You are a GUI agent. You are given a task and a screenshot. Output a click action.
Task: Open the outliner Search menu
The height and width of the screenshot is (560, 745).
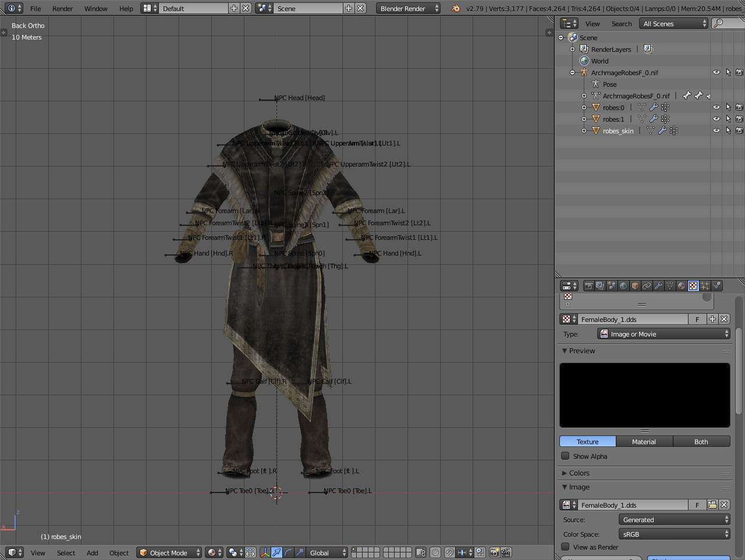click(622, 23)
